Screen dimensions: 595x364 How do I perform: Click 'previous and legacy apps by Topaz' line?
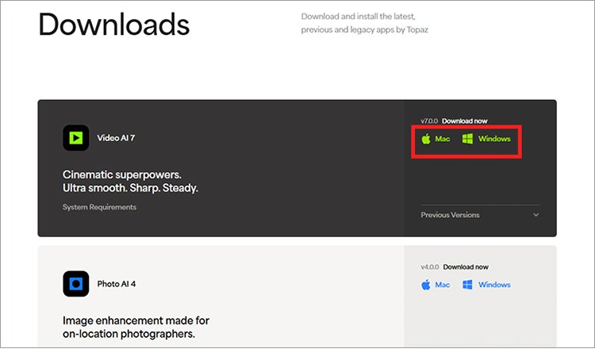(x=365, y=29)
